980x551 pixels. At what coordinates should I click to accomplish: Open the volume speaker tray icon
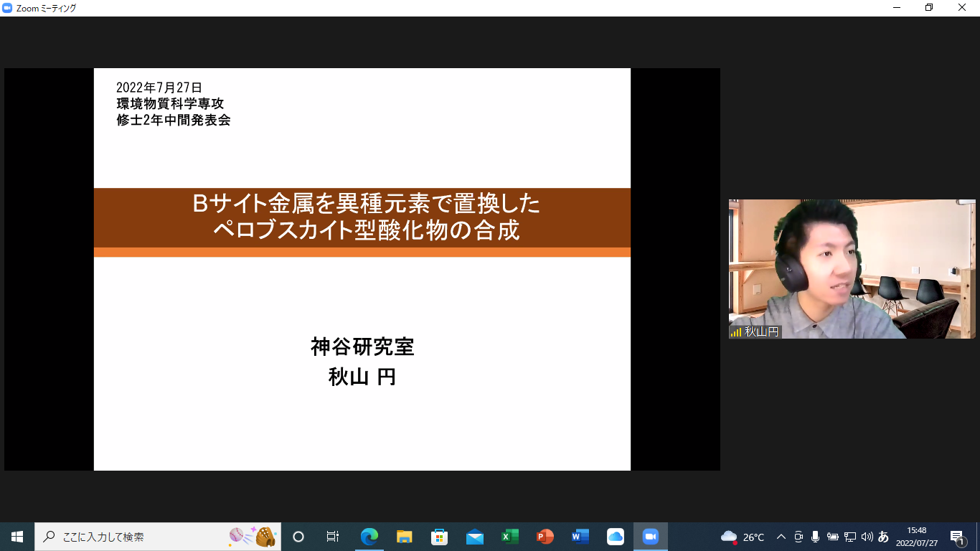click(867, 537)
